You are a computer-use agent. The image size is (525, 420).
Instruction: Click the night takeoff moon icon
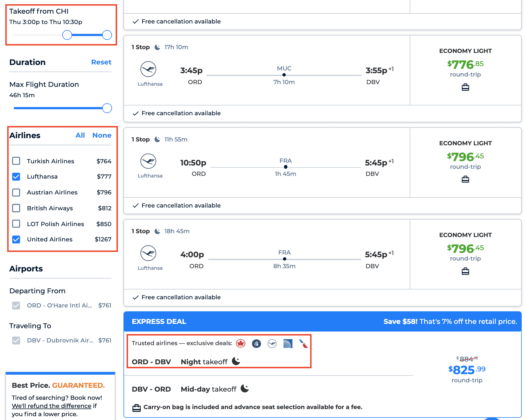tap(236, 361)
